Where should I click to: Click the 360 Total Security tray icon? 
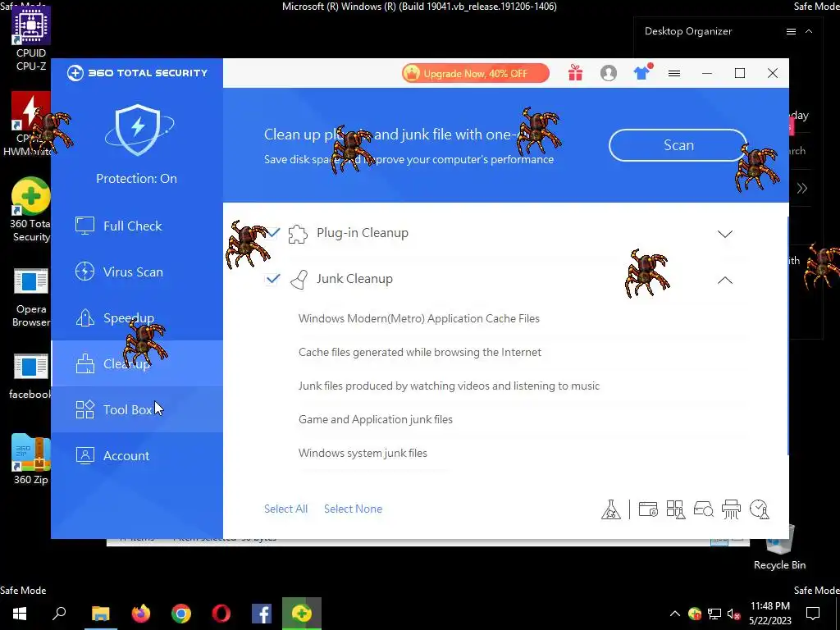click(x=695, y=614)
